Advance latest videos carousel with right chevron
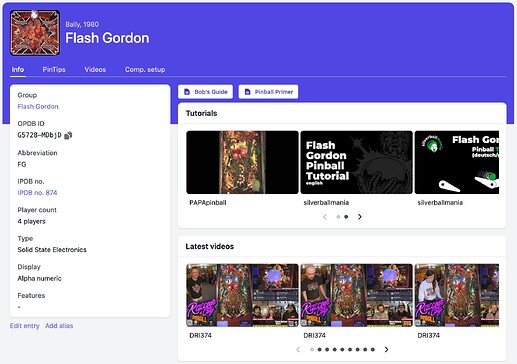Screen dimensions: 517x364 point(386,349)
